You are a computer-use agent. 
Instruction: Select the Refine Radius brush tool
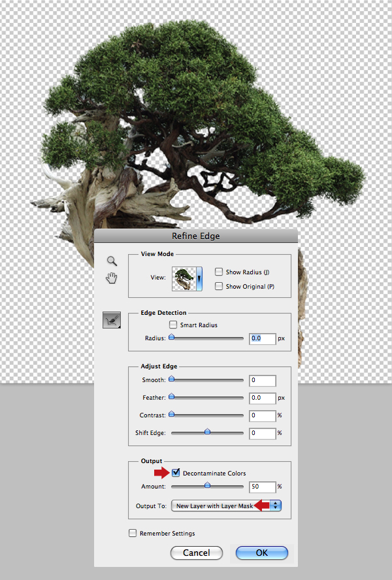[112, 320]
